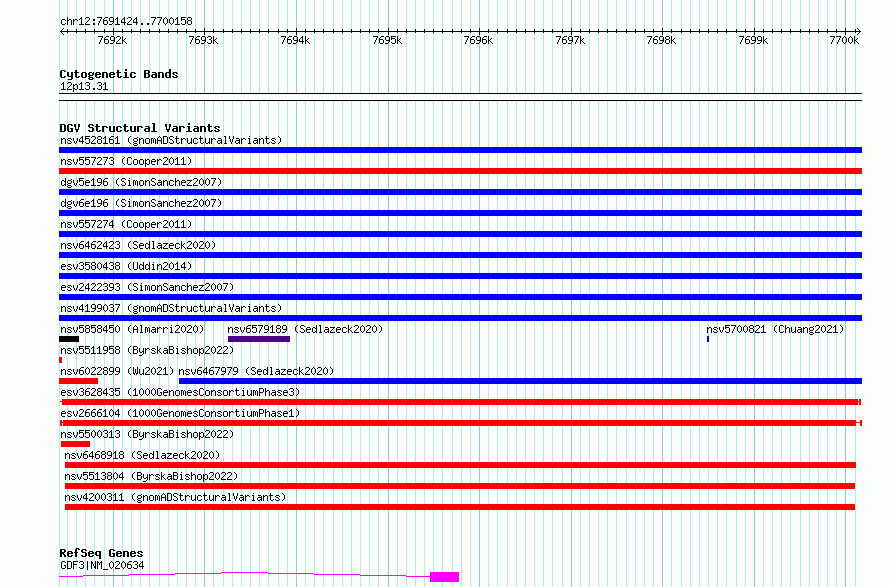Select the red nsv4200311 variant bar

tap(460, 507)
